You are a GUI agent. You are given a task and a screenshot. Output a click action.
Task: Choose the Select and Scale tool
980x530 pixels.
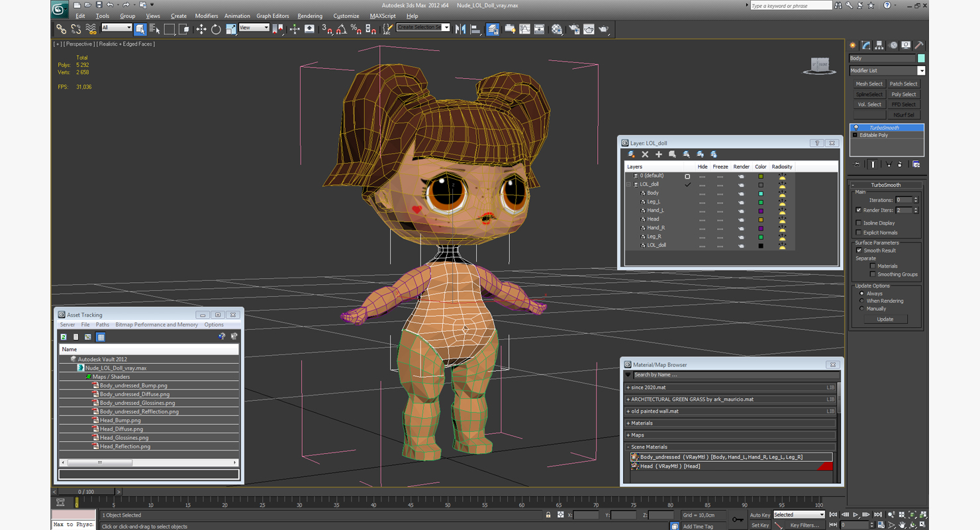point(230,29)
